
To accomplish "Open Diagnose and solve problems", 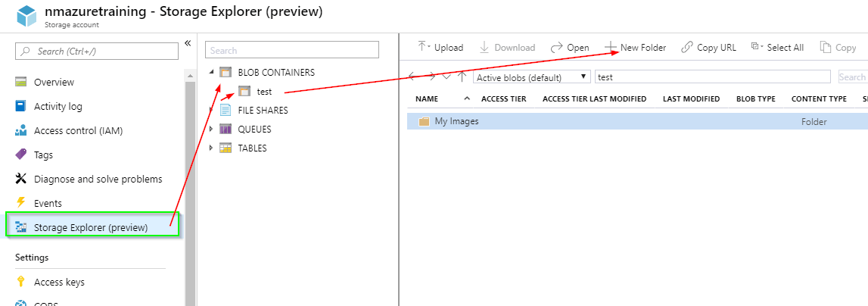I will click(x=98, y=179).
